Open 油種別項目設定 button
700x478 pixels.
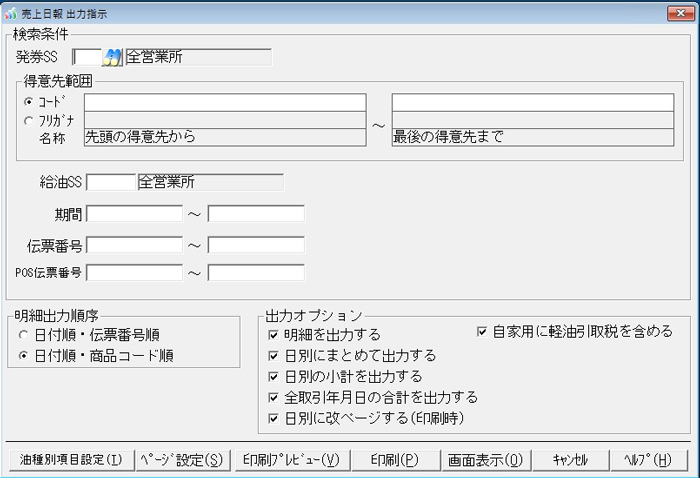pyautogui.click(x=69, y=460)
